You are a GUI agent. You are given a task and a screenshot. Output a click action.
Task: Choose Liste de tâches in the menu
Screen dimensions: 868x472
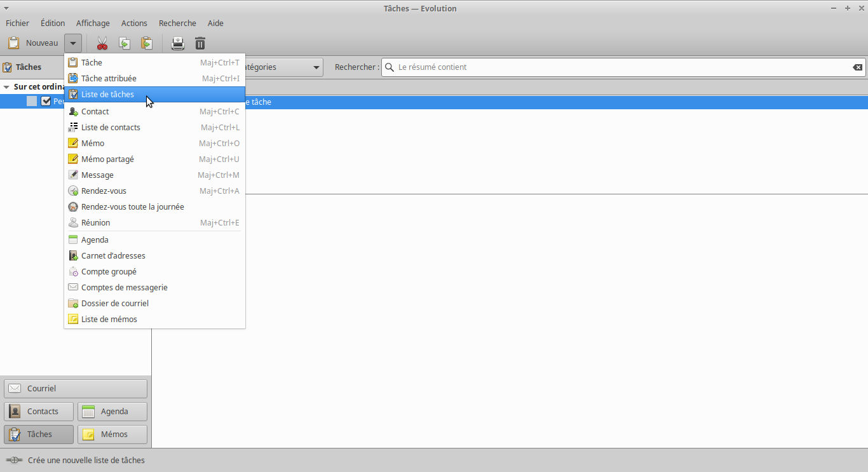click(107, 95)
